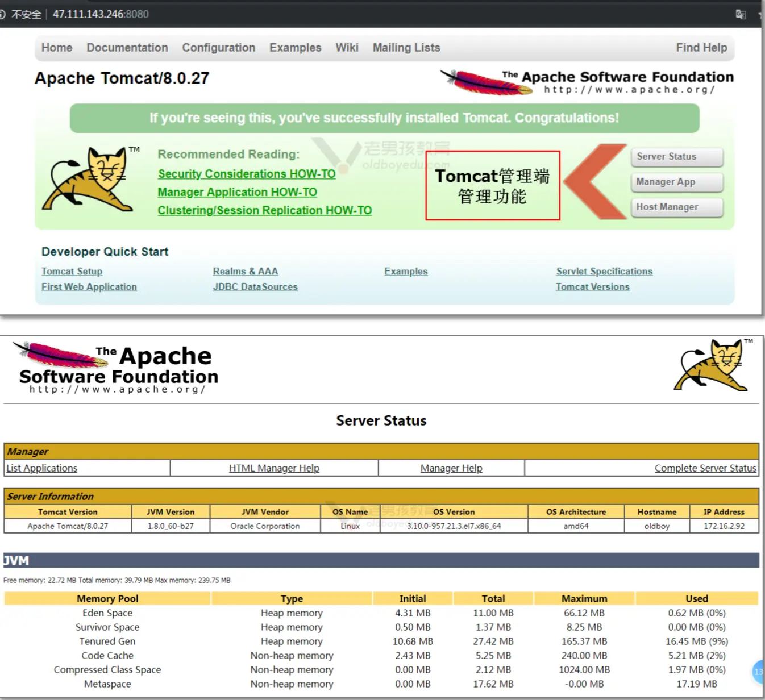Click the OS version cell 3.10.0-957.21.3.el7.x86_64

(x=454, y=526)
